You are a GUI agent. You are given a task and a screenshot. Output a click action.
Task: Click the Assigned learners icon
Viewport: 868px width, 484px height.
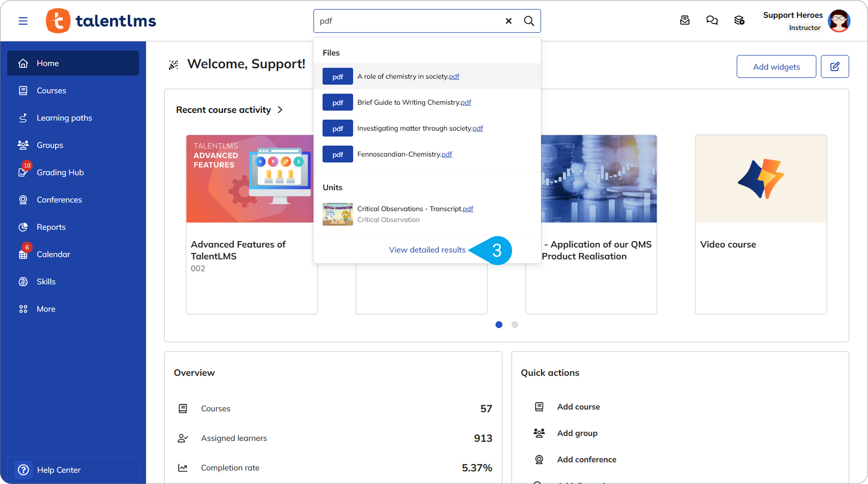pyautogui.click(x=183, y=438)
